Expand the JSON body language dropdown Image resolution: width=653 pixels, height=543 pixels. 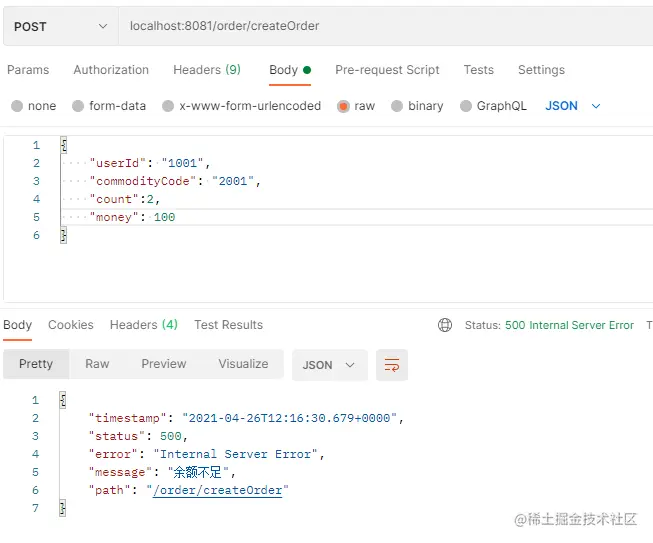point(573,106)
